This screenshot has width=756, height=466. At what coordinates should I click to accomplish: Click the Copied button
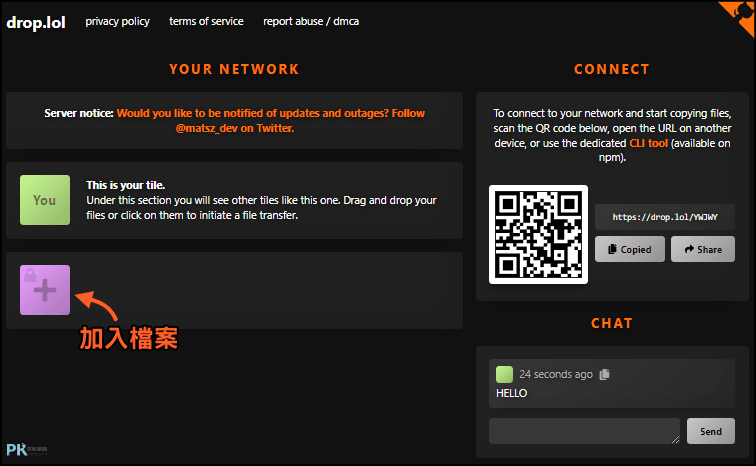[x=630, y=249]
